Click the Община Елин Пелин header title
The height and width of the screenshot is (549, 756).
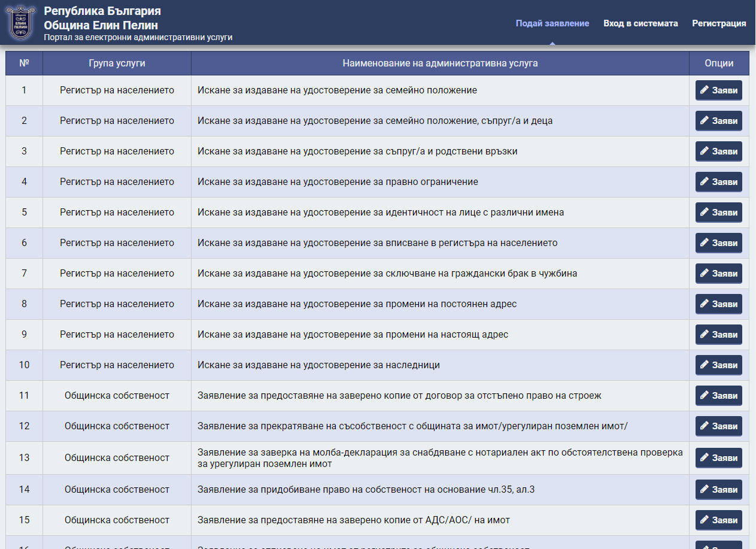point(101,26)
